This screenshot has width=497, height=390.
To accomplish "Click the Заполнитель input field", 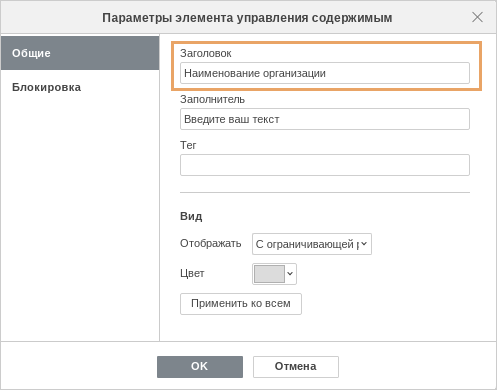I will coord(325,119).
